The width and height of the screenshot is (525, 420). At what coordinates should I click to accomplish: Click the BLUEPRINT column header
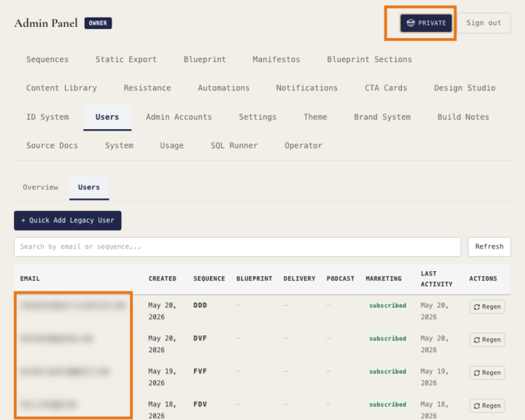pos(254,279)
